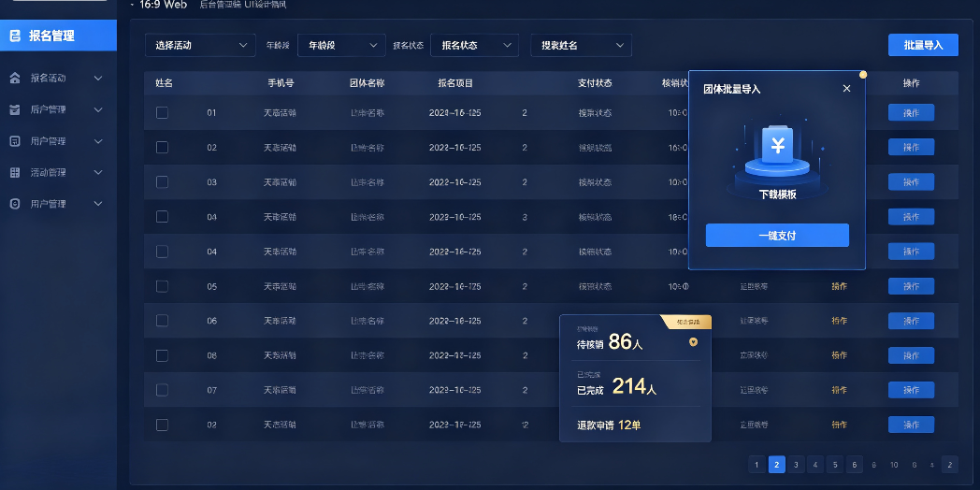980x490 pixels.
Task: Click the blue 操作 button in row 05
Action: pyautogui.click(x=911, y=286)
